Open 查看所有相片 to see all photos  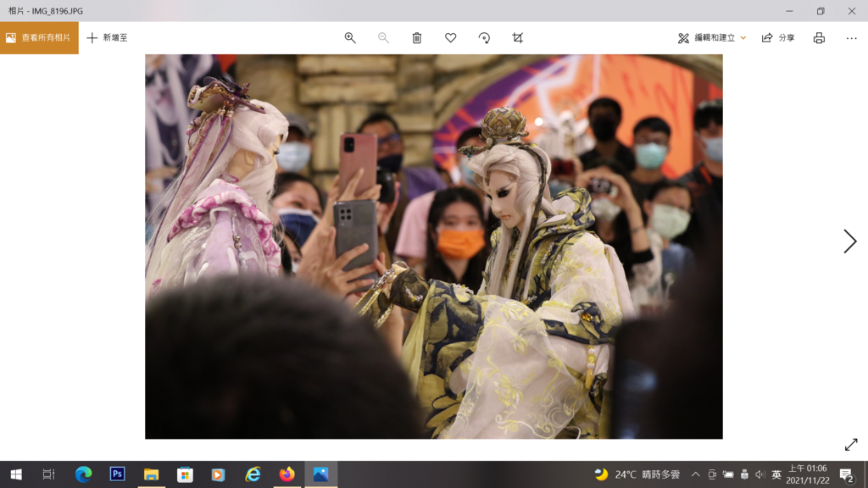[x=39, y=37]
